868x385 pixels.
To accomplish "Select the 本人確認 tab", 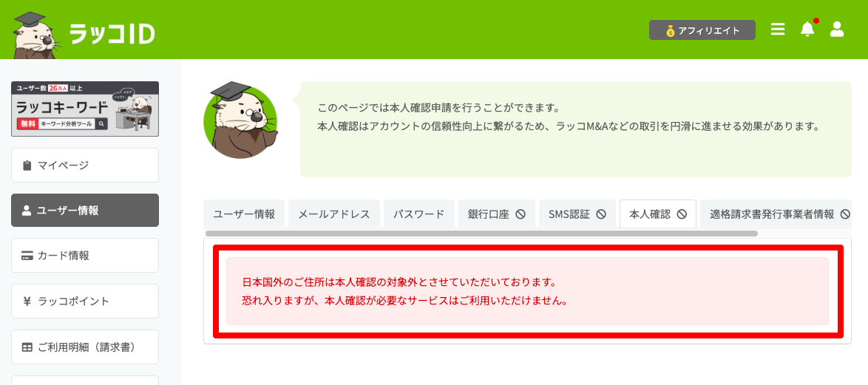I will (x=657, y=214).
